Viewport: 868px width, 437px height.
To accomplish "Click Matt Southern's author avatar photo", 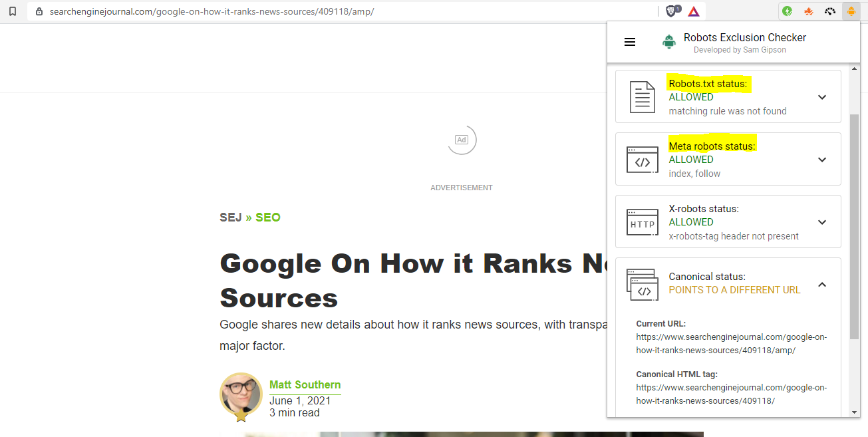I will [241, 394].
